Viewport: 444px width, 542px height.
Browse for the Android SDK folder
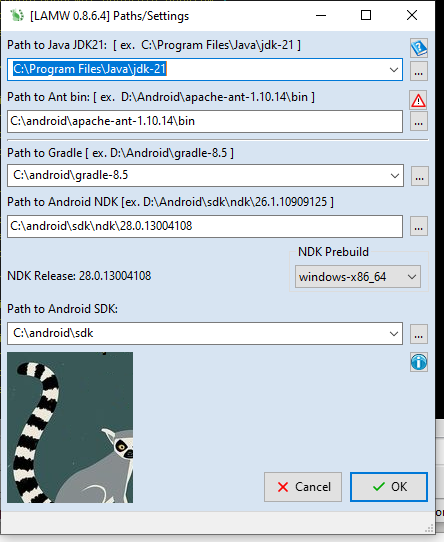click(x=419, y=334)
